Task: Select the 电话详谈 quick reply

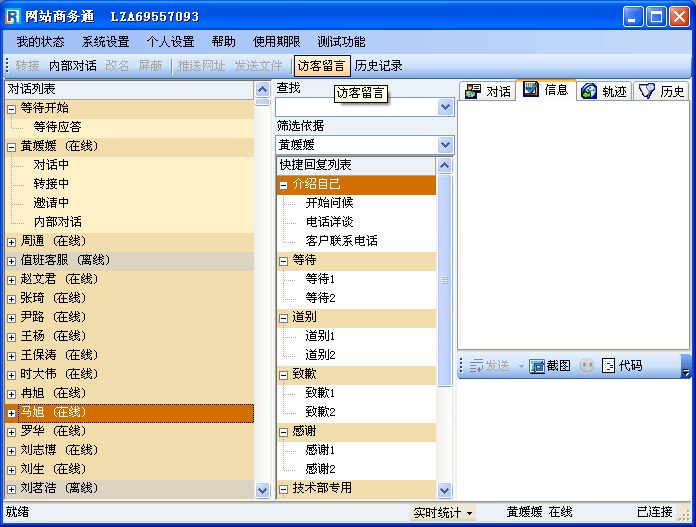Action: click(329, 222)
